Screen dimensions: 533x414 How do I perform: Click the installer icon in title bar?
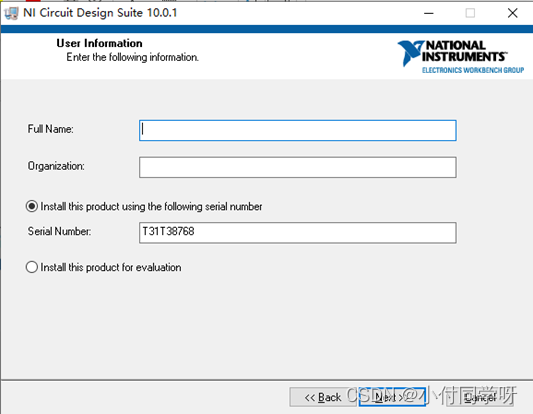pos(11,13)
